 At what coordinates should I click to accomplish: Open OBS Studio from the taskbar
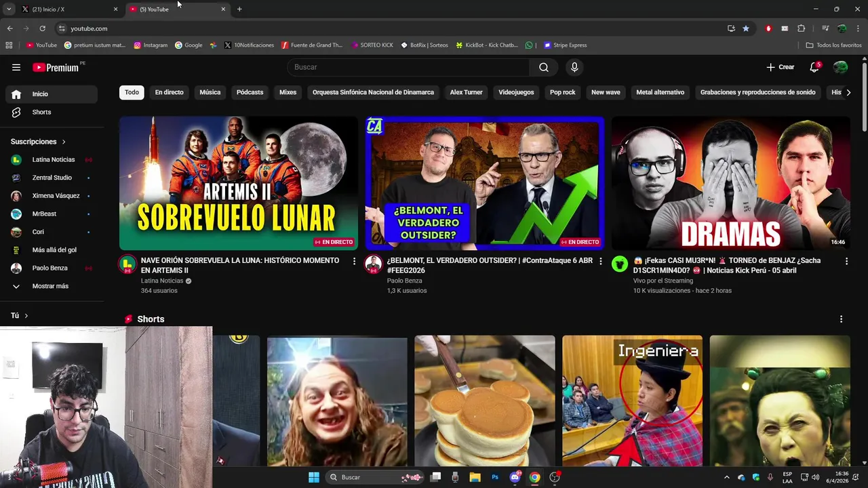coord(555,477)
